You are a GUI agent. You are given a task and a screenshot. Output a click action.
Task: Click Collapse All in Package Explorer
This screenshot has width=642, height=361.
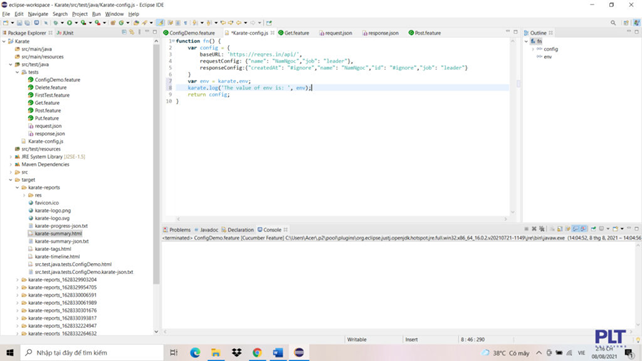pyautogui.click(x=124, y=32)
